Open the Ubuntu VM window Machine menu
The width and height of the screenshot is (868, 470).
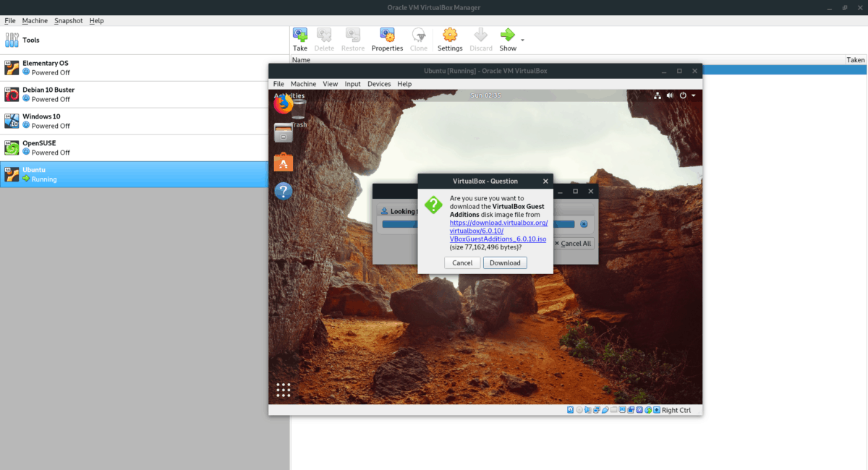coord(304,84)
